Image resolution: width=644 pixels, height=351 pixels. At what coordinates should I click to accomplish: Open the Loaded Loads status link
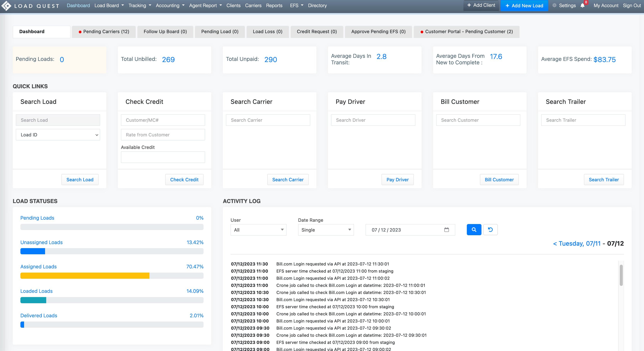coord(37,291)
